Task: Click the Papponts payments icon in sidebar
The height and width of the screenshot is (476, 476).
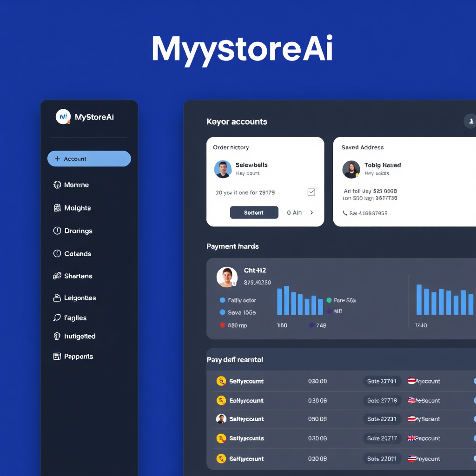Action: (56, 356)
